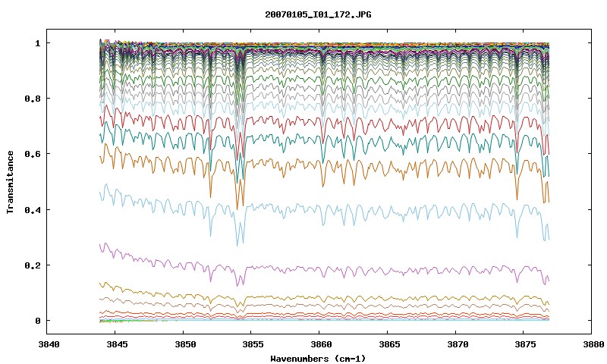
Task: Click the plot title 20070105_I01_172.JPG
Action: 318,14
